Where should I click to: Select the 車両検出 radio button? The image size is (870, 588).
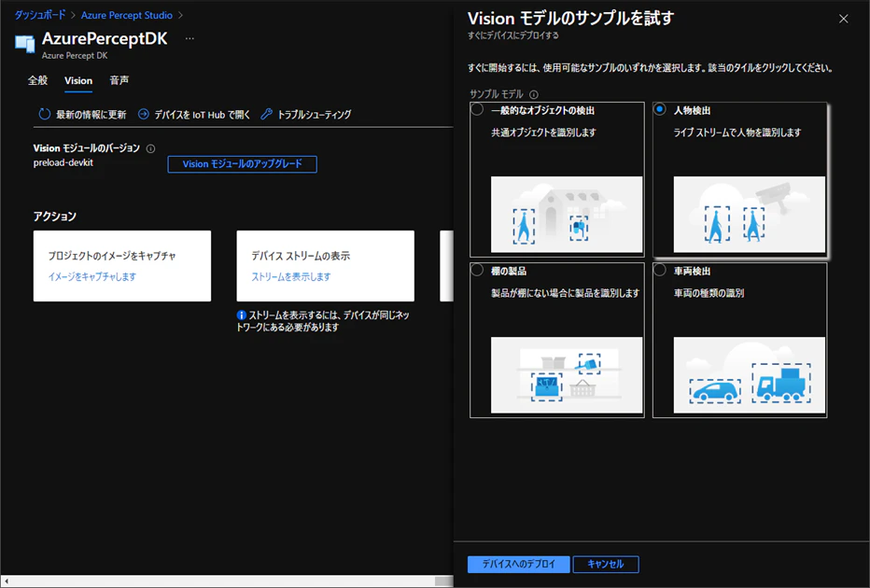tap(659, 270)
